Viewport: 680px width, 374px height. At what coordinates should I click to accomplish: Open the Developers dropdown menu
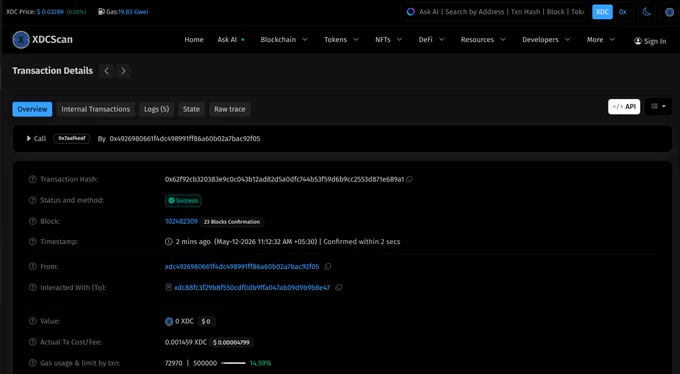click(546, 39)
